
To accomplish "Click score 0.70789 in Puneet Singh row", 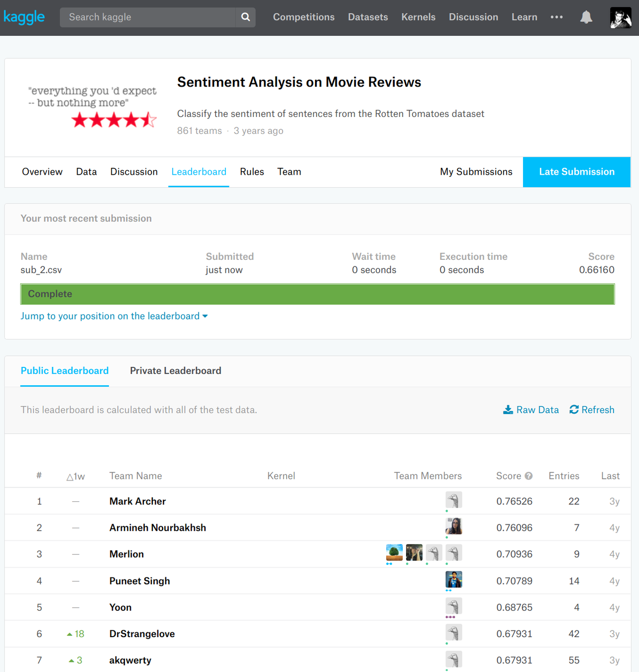I will [514, 581].
